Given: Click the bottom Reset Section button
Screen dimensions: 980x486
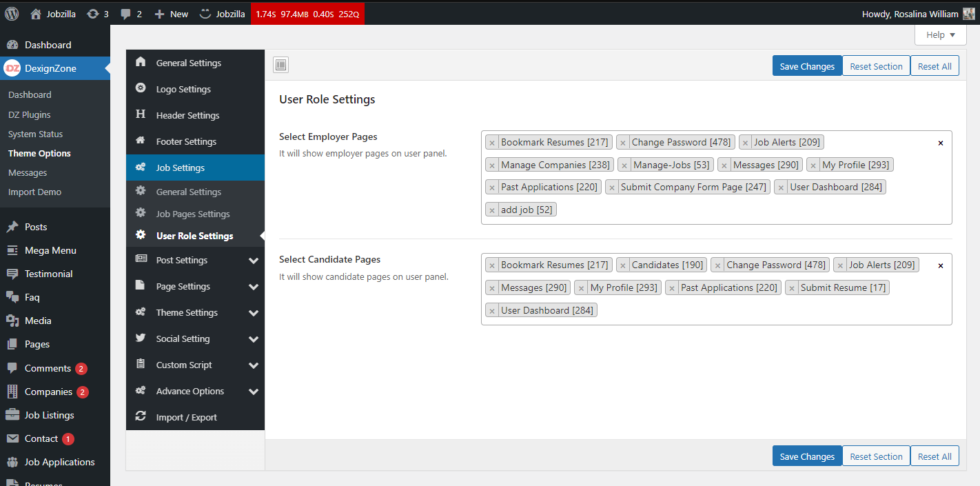Looking at the screenshot, I should point(875,456).
